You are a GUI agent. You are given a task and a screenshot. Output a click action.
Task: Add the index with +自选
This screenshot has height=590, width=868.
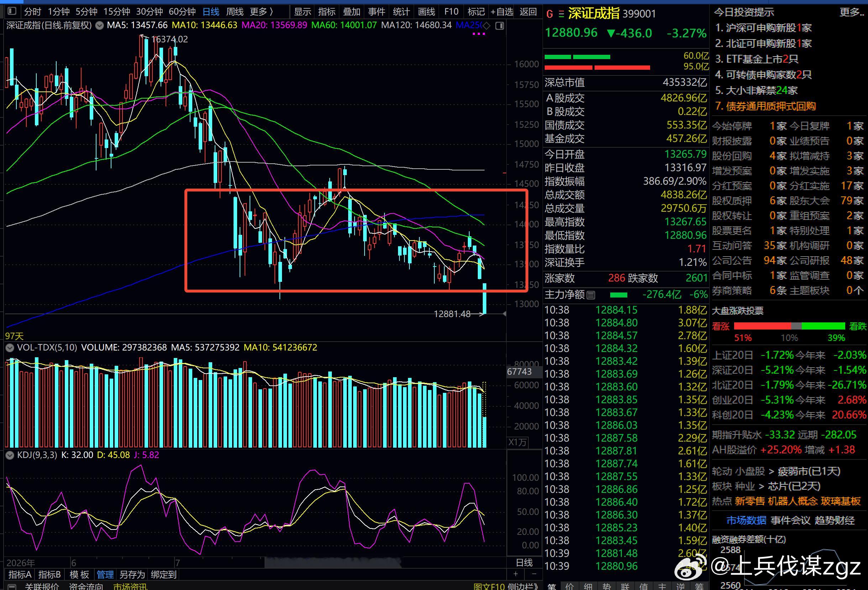click(502, 12)
